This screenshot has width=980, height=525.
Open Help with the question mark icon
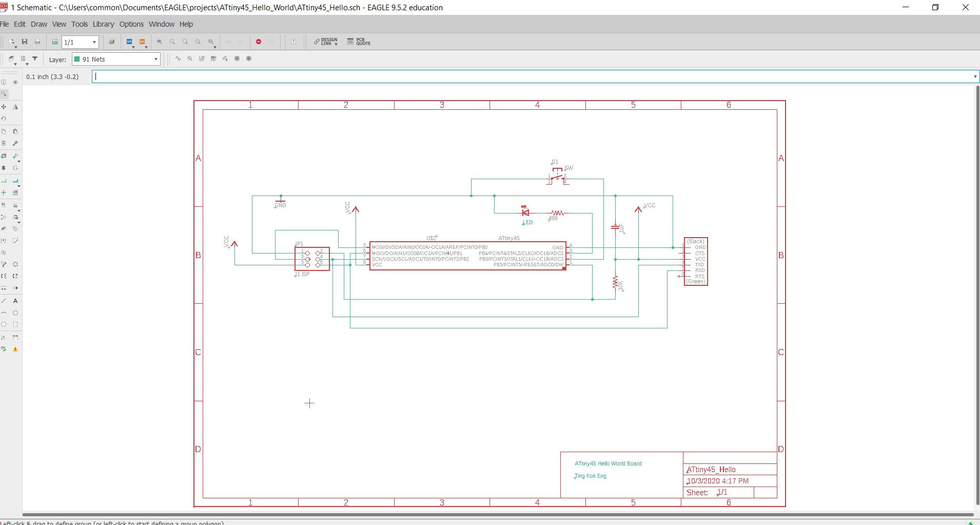(x=293, y=42)
